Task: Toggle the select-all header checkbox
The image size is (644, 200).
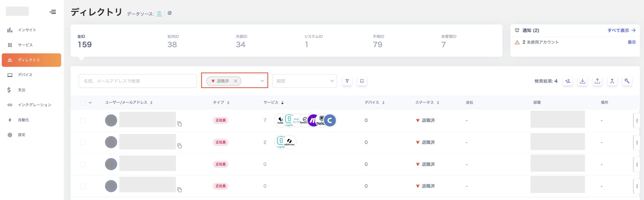Action: tap(83, 103)
